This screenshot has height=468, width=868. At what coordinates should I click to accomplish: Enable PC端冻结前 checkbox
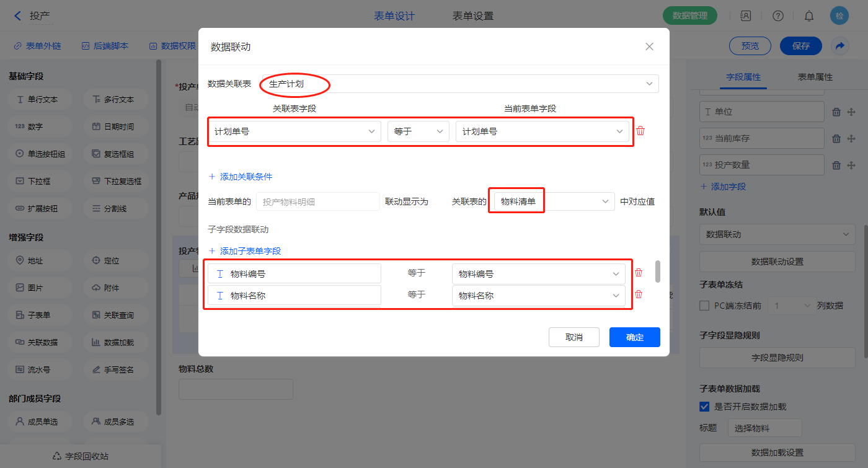704,306
